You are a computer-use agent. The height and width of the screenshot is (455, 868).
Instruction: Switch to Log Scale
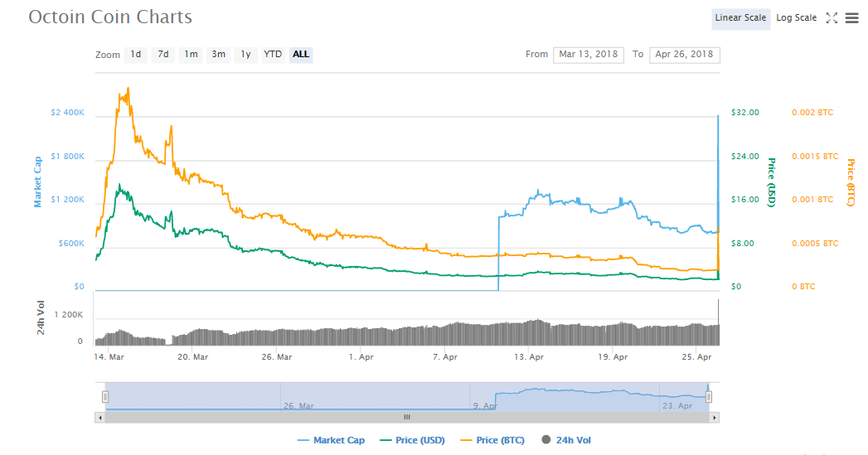click(796, 17)
